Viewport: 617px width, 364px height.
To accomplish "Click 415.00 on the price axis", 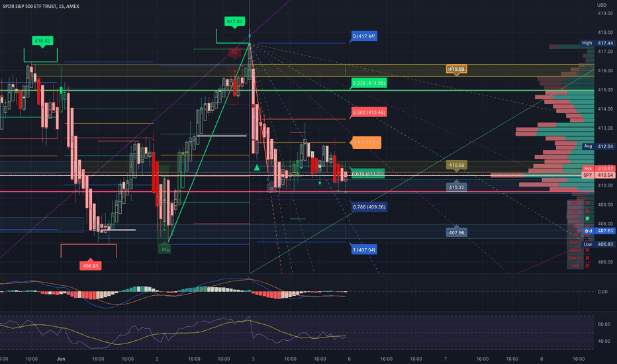I will pyautogui.click(x=605, y=90).
